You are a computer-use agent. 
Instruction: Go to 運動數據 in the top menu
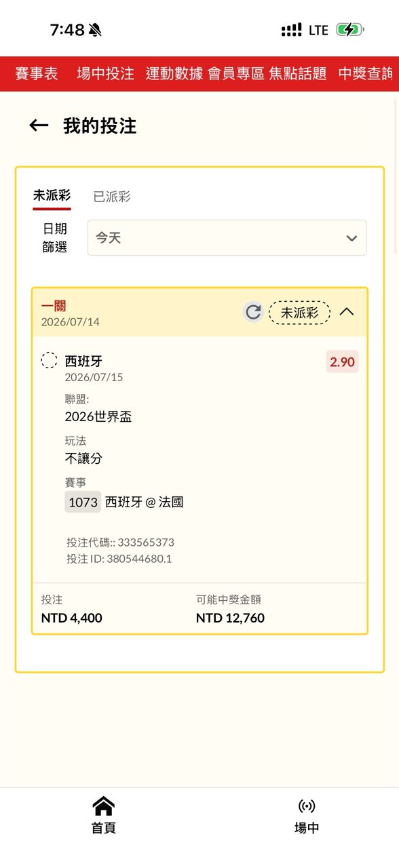point(174,74)
